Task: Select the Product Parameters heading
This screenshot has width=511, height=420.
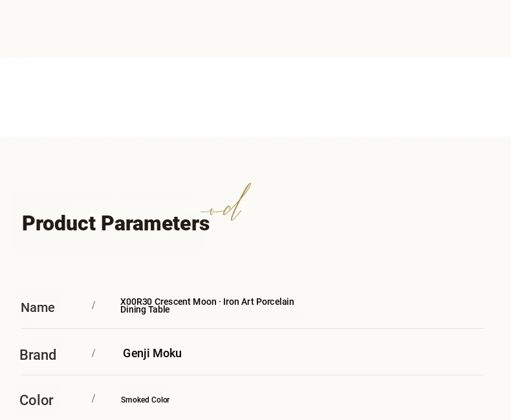Action: [x=116, y=223]
